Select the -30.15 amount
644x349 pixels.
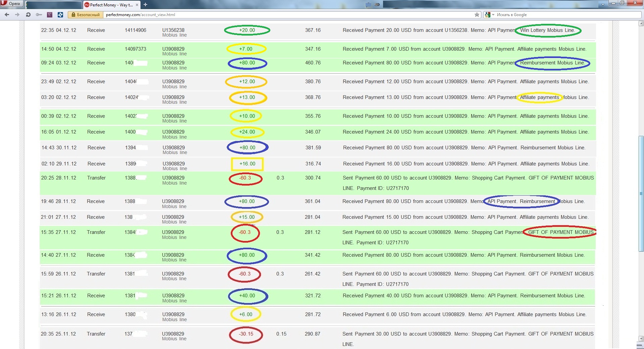coord(246,334)
